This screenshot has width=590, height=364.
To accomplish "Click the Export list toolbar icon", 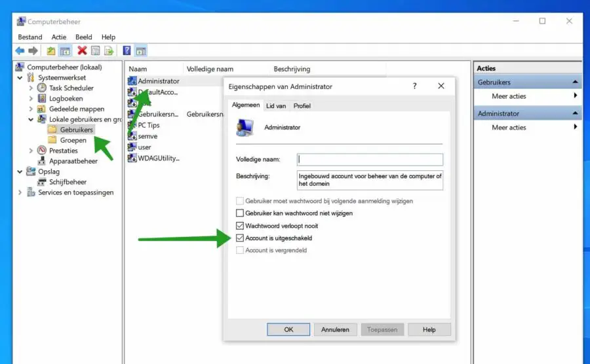I will pos(109,50).
